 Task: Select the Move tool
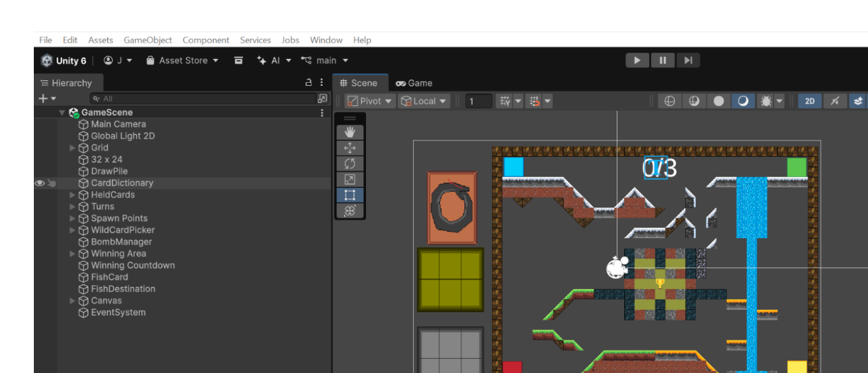point(350,148)
